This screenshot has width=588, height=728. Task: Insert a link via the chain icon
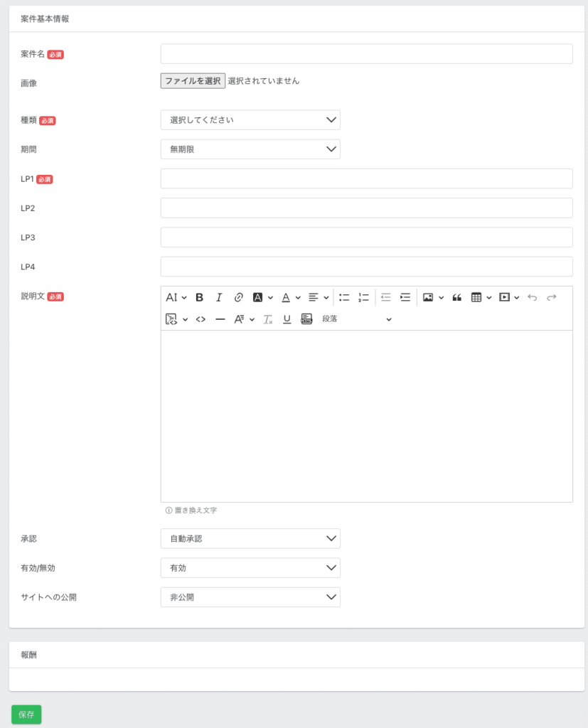click(x=238, y=298)
